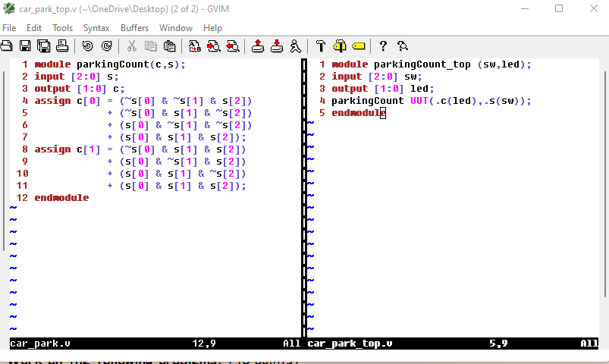Viewport: 609px width, 364px height.
Task: Undo the last change using toolbar
Action: point(87,46)
